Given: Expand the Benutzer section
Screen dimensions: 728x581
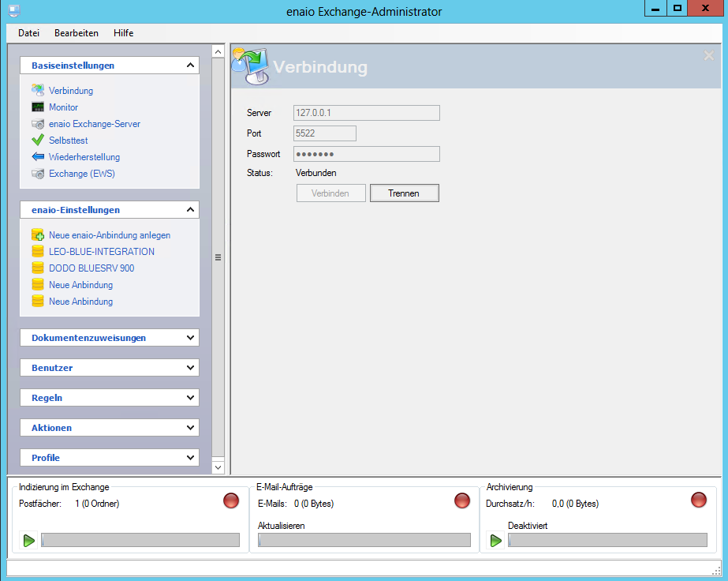Looking at the screenshot, I should [x=190, y=368].
